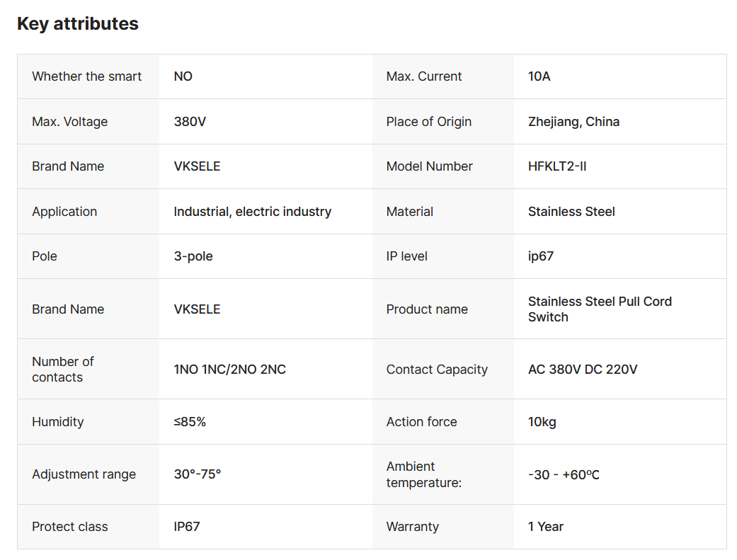Click the Key attributes heading

(78, 24)
